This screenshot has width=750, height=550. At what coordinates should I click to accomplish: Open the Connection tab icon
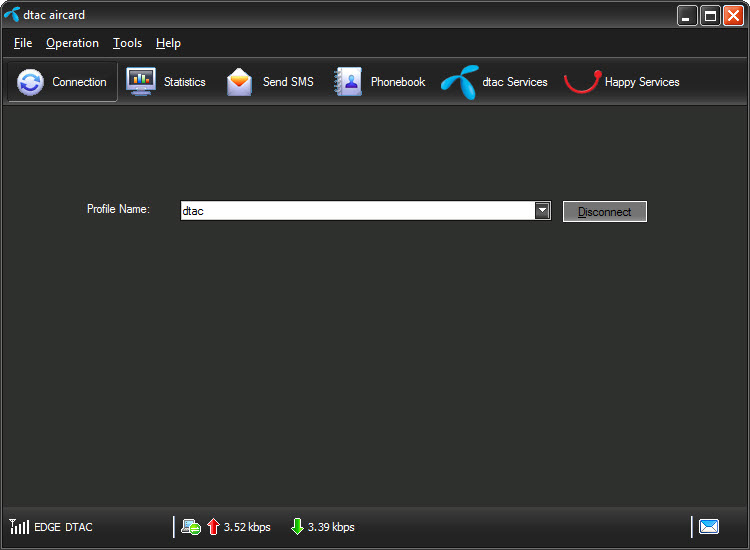31,82
